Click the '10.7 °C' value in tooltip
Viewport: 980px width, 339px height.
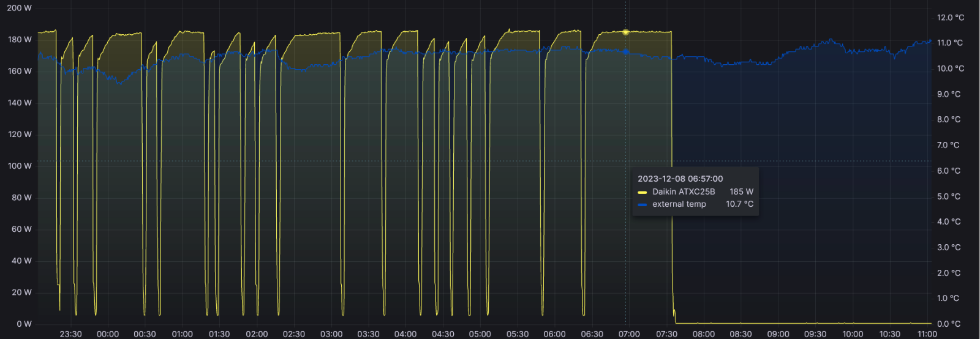coord(739,204)
